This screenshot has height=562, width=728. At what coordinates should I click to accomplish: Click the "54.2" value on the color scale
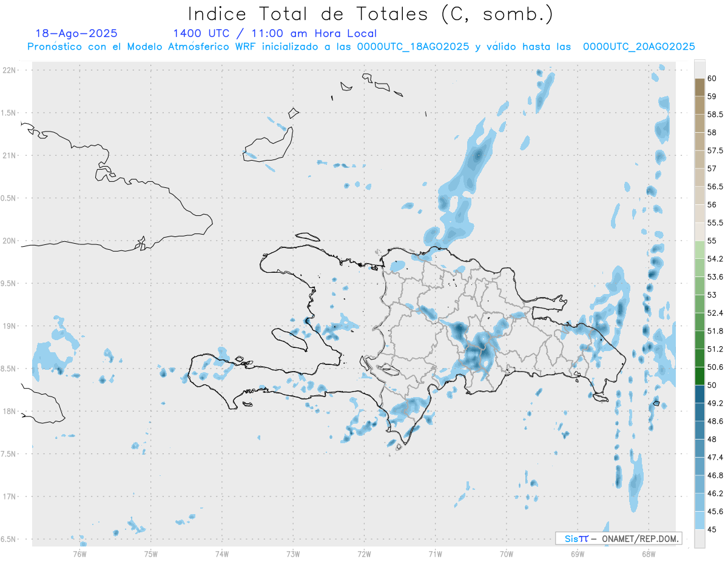715,259
